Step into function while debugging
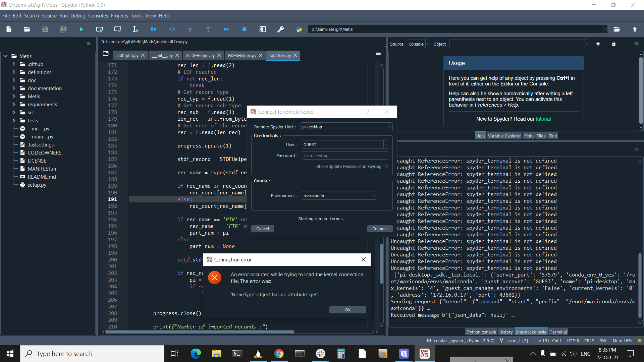Viewport: 644px width, 362px height. coord(190,29)
